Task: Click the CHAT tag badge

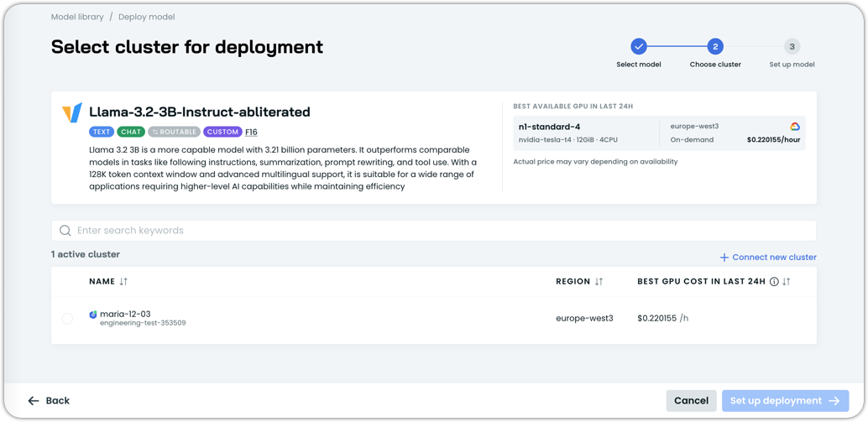Action: (131, 133)
